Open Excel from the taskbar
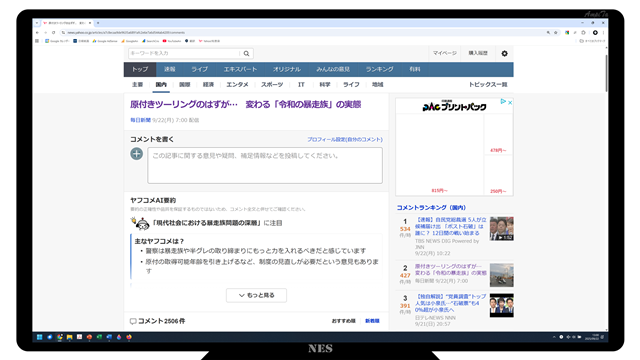 point(99,337)
